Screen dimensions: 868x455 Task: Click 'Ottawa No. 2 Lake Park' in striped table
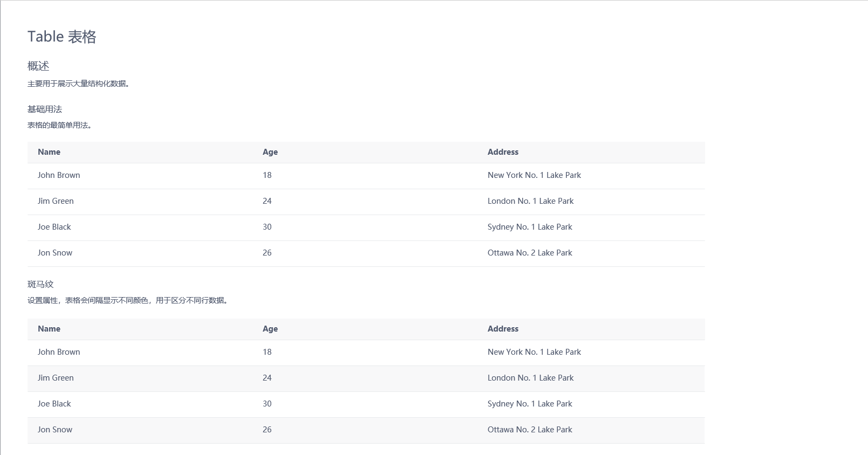pos(530,430)
